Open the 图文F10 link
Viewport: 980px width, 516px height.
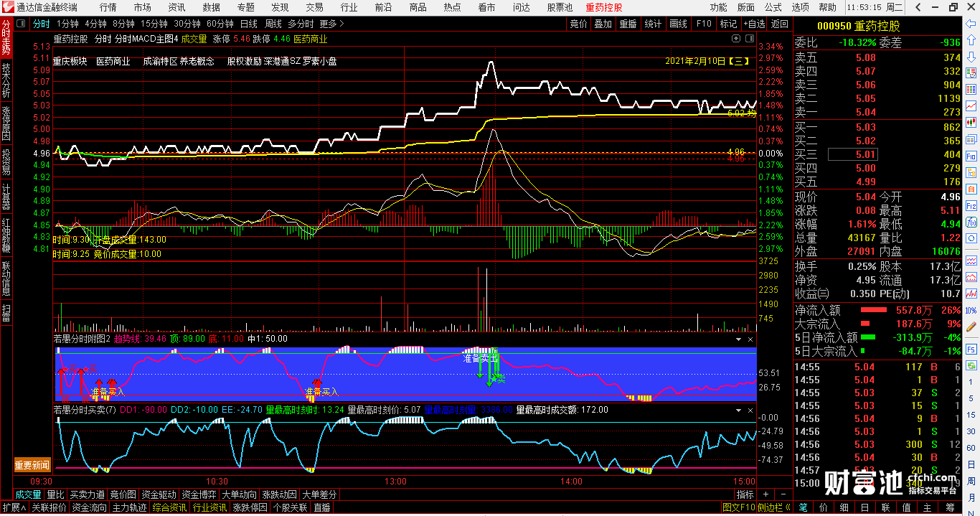[x=739, y=507]
